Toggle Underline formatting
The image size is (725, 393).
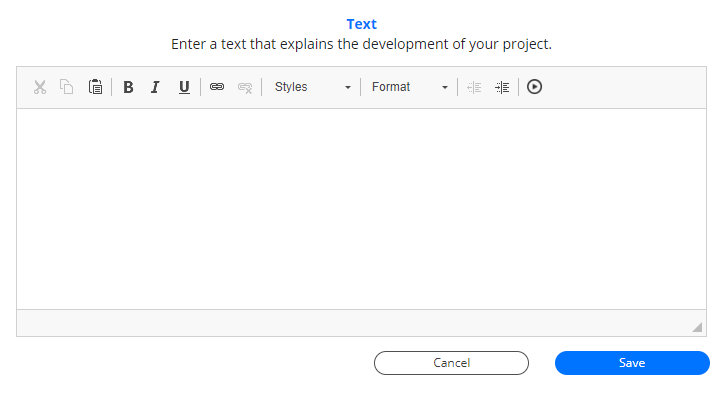[184, 87]
